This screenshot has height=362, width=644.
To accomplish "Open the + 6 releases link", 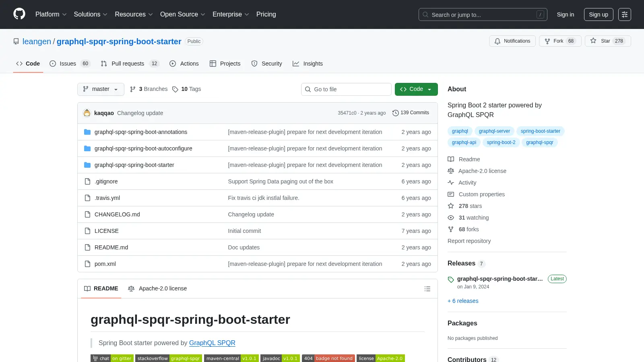I will (463, 301).
